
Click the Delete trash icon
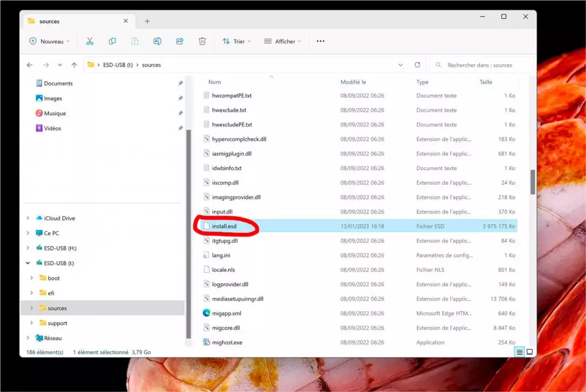pos(202,41)
